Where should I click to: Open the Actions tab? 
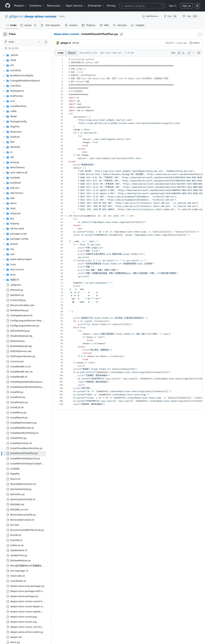pos(71,25)
